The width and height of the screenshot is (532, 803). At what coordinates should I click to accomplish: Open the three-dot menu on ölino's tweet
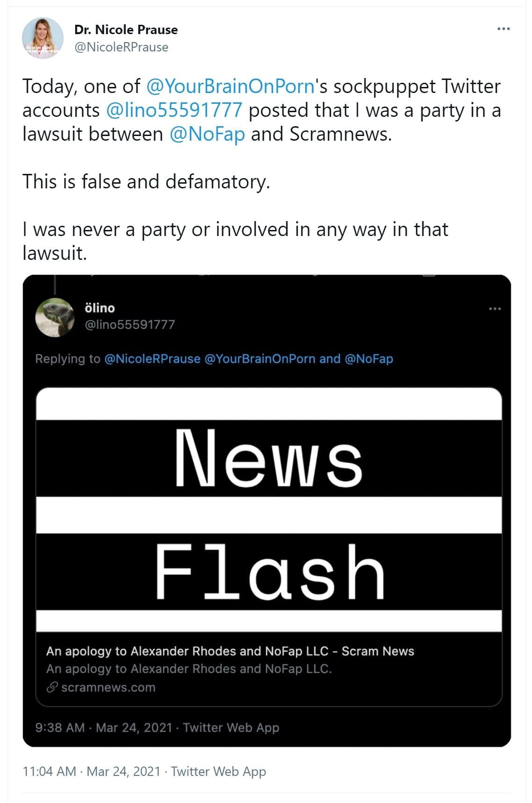tap(494, 308)
